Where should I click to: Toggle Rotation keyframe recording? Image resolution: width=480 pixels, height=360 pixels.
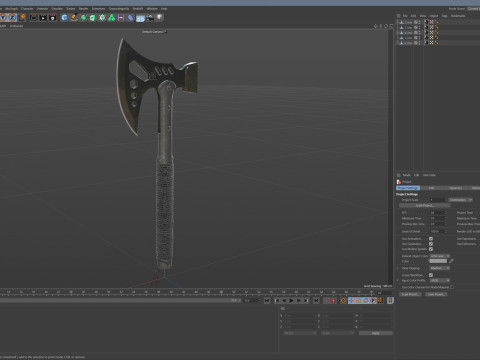pos(366,301)
